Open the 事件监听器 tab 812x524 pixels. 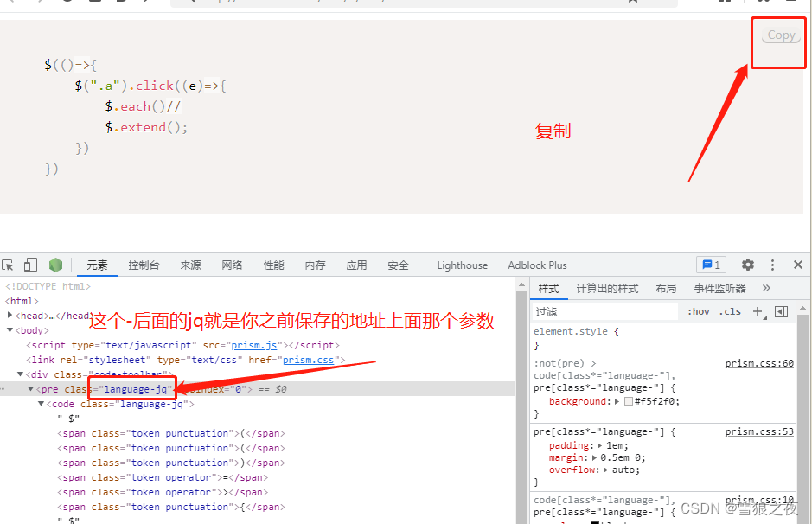pyautogui.click(x=719, y=289)
